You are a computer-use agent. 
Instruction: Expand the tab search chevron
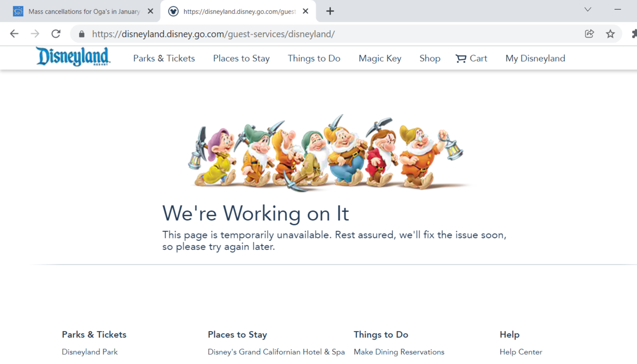pyautogui.click(x=588, y=10)
